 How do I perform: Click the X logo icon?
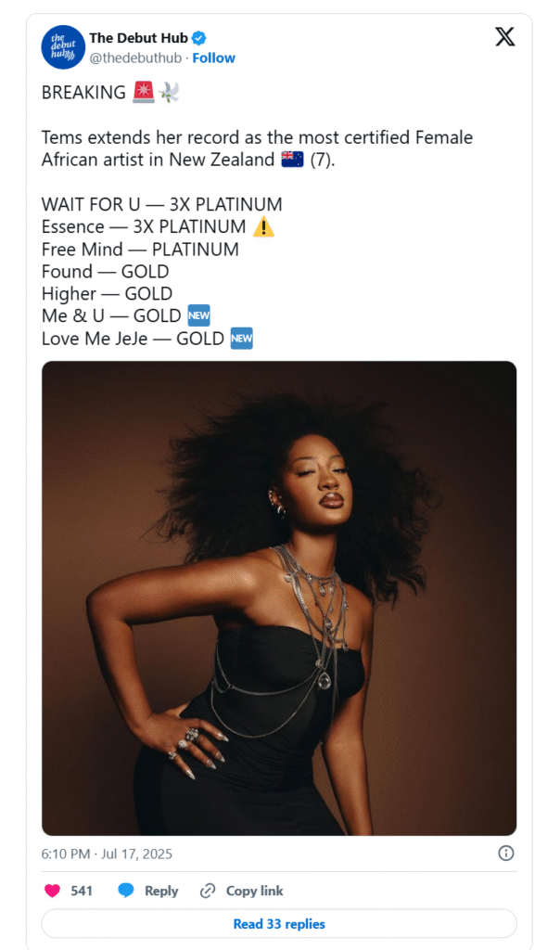point(505,37)
